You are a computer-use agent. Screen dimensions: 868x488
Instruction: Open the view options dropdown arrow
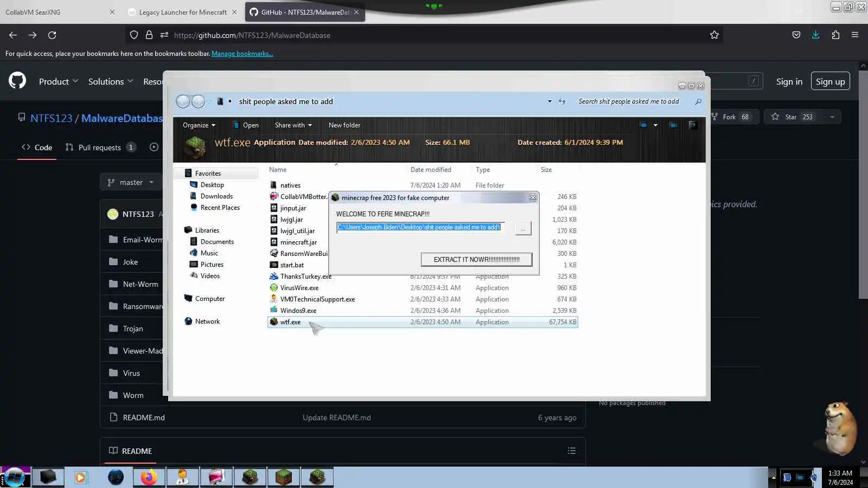(x=655, y=125)
